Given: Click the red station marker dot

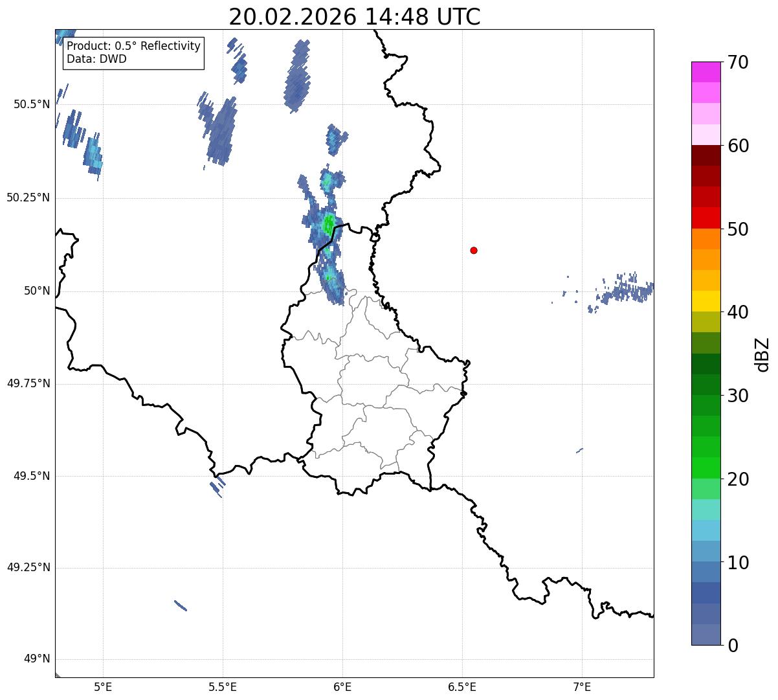Looking at the screenshot, I should click(474, 251).
